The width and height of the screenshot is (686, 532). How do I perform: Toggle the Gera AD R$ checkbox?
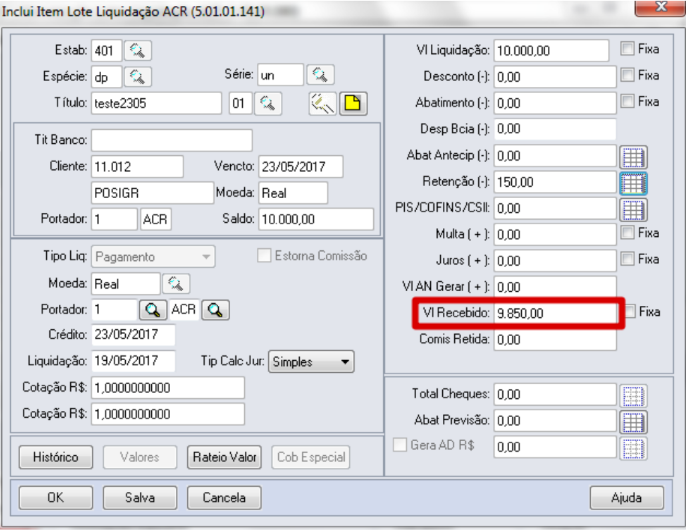399,445
